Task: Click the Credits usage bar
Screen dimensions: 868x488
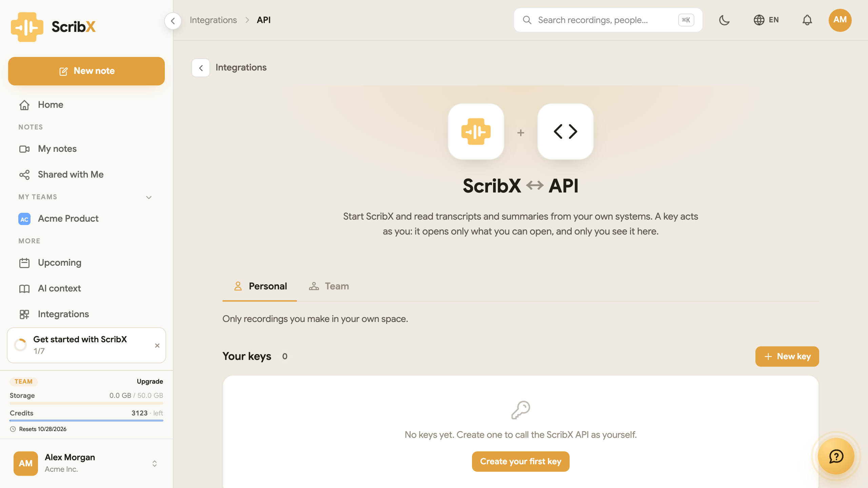Action: pos(86,420)
